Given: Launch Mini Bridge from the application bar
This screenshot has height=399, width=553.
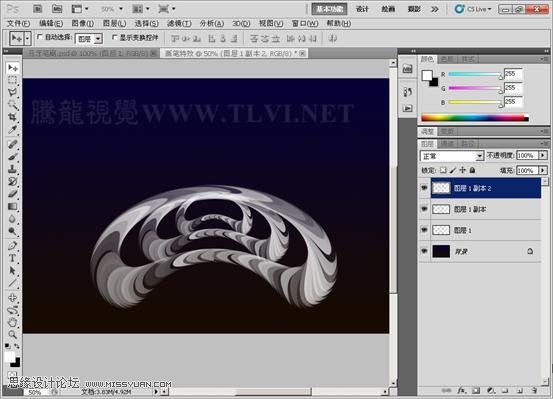Looking at the screenshot, I should pyautogui.click(x=56, y=9).
